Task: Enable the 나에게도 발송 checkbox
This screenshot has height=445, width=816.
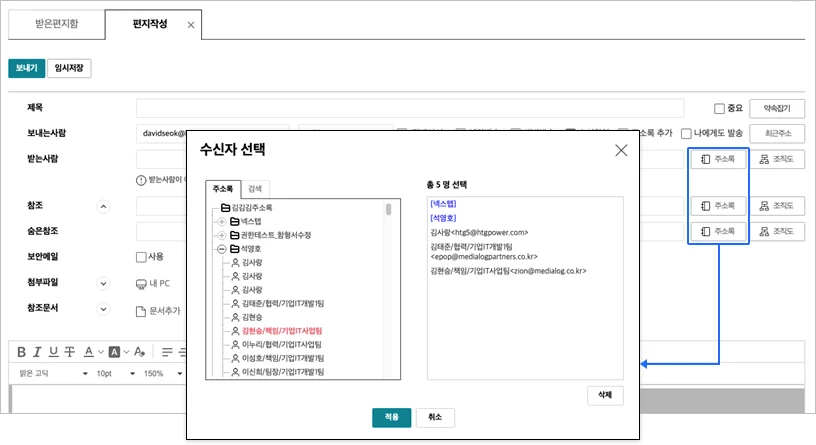Action: point(687,133)
